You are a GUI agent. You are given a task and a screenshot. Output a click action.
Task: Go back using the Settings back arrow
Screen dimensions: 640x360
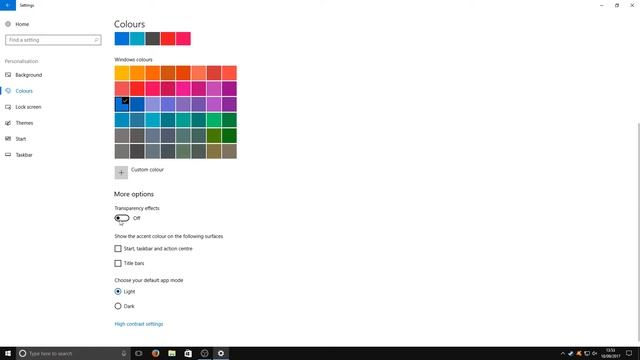pyautogui.click(x=8, y=5)
